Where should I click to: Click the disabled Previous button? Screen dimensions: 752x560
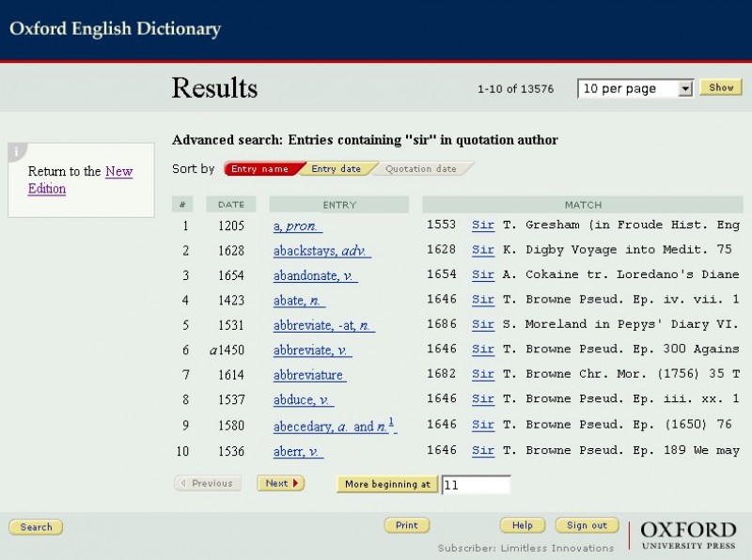click(208, 483)
